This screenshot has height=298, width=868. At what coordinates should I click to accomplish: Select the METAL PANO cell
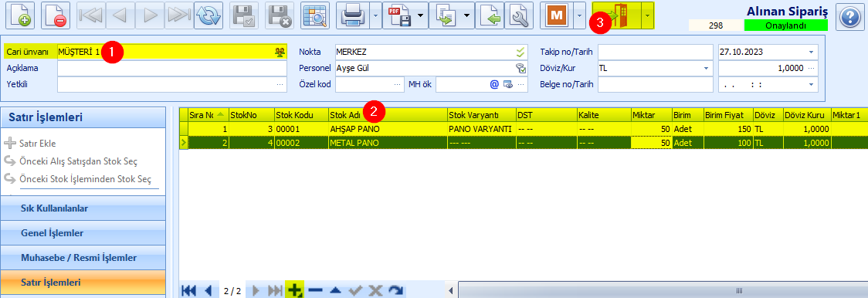point(388,142)
